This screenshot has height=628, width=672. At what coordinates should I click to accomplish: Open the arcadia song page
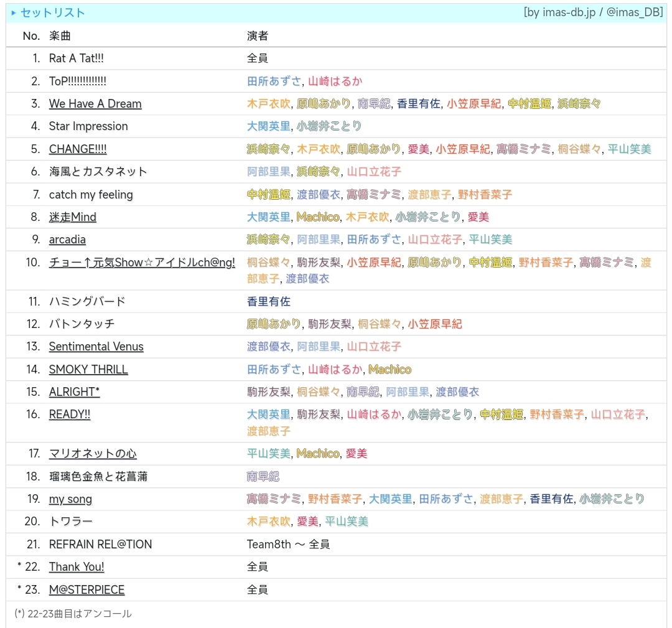point(67,240)
